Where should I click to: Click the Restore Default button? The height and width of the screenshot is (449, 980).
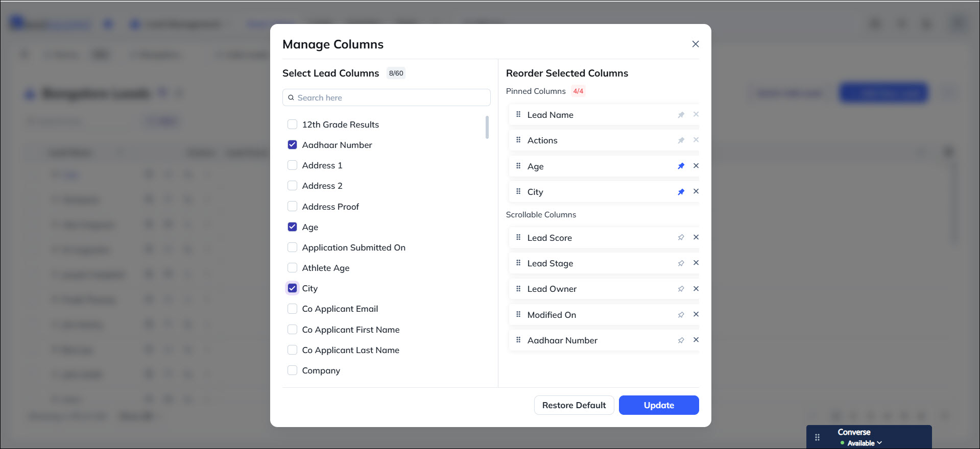pyautogui.click(x=574, y=405)
